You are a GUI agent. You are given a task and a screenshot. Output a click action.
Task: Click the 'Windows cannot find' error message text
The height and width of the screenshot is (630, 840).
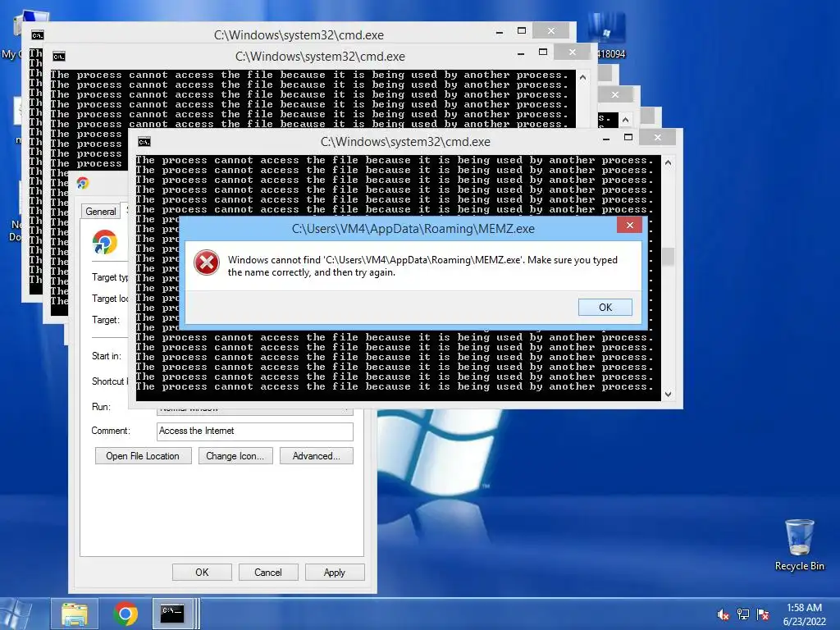(422, 266)
